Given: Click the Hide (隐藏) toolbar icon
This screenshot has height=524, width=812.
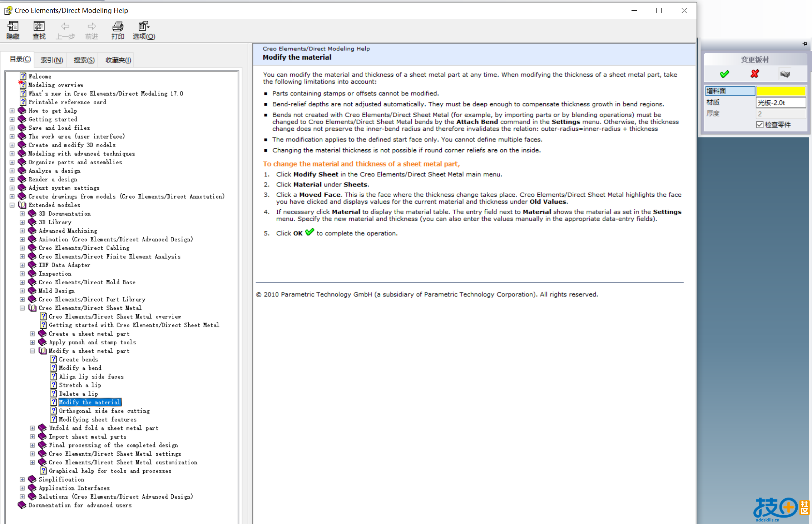Looking at the screenshot, I should 13,26.
